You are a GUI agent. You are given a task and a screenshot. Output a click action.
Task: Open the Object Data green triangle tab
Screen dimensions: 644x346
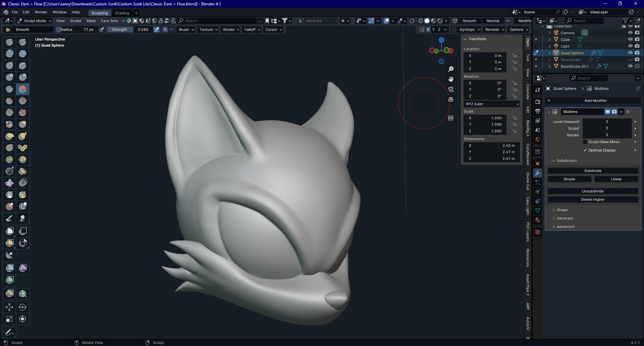pos(538,211)
